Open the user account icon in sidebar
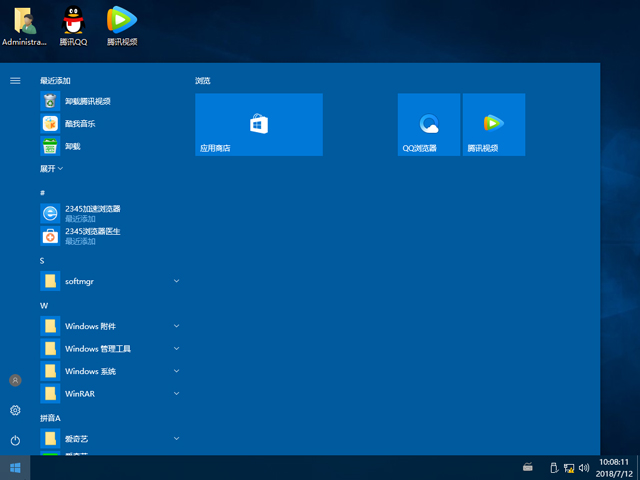 (x=15, y=381)
